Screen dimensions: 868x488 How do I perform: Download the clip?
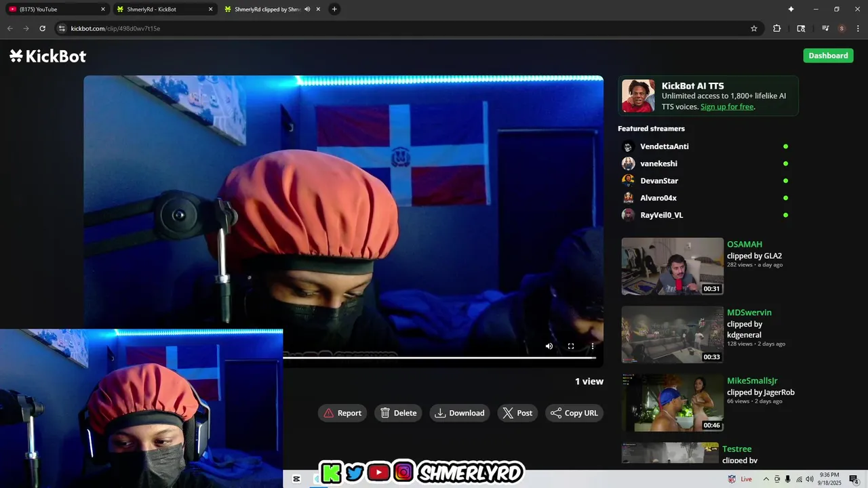(x=460, y=413)
